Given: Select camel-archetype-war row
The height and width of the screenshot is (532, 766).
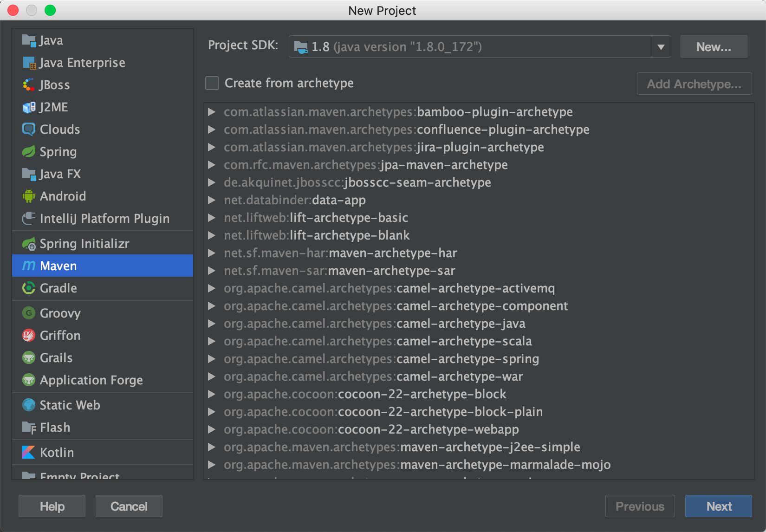Looking at the screenshot, I should tap(479, 376).
